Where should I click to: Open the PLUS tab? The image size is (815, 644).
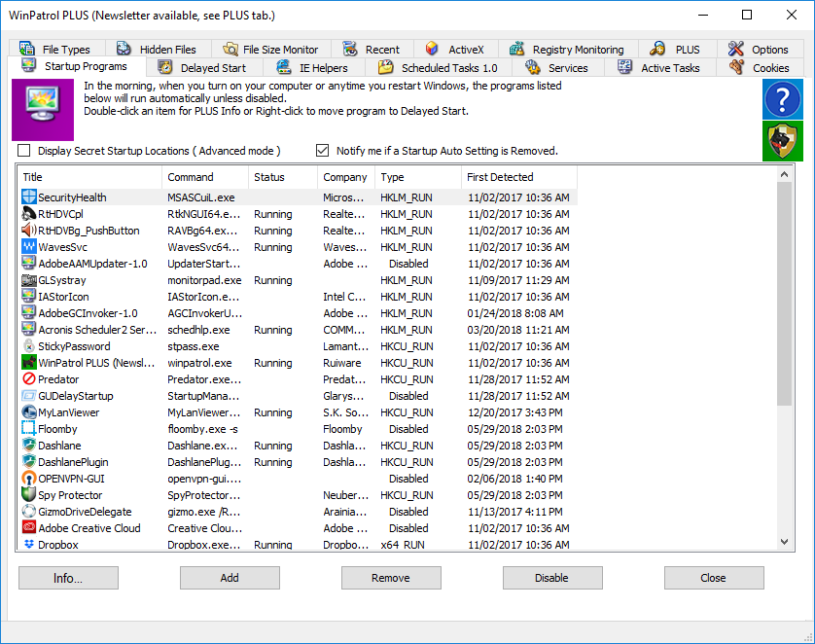tap(677, 50)
